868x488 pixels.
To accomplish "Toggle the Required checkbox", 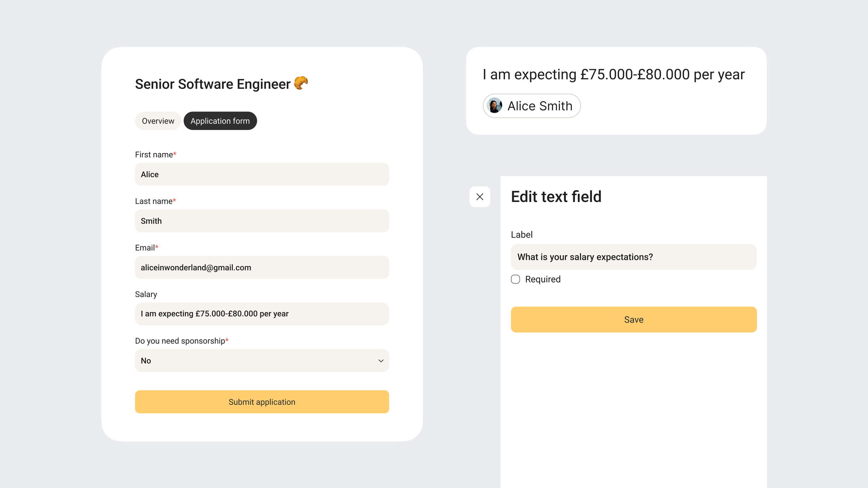I will pos(516,279).
